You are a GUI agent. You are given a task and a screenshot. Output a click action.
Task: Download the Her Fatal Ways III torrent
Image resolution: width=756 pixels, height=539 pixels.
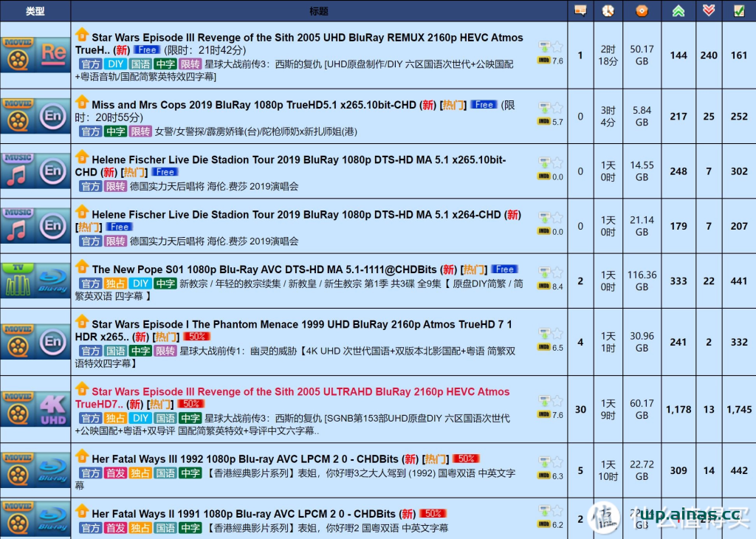click(544, 462)
